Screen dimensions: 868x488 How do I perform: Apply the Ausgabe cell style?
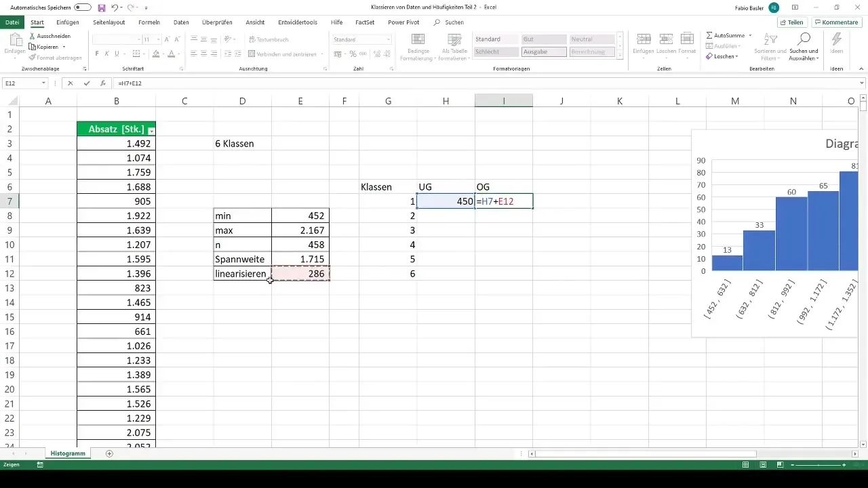(544, 52)
